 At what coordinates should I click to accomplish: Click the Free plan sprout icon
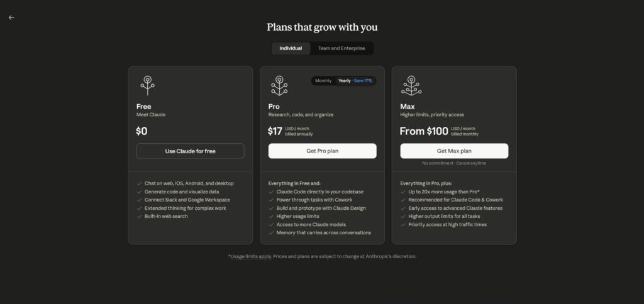[147, 85]
